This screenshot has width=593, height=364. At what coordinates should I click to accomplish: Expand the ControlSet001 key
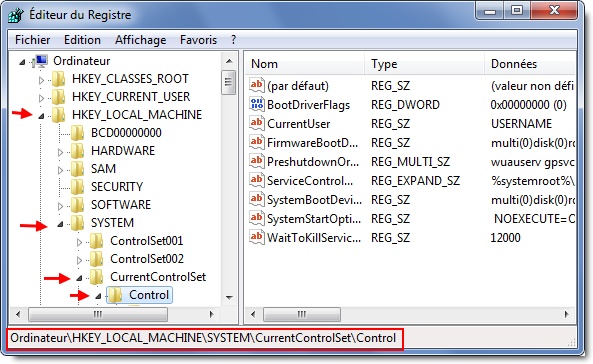click(x=79, y=243)
